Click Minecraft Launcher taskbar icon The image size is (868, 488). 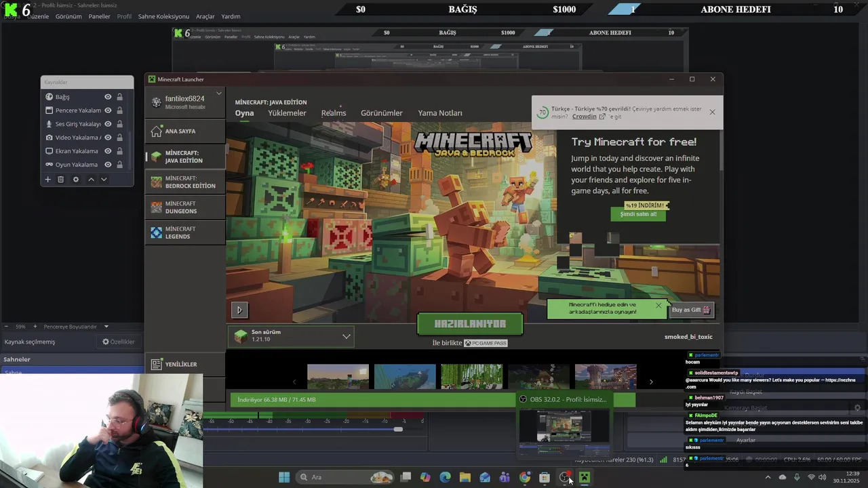(585, 477)
